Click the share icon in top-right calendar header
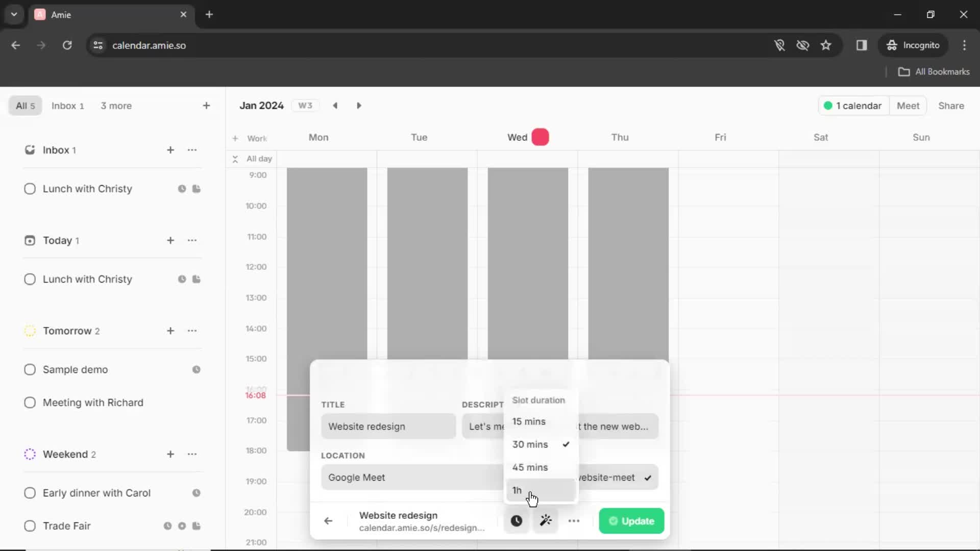The height and width of the screenshot is (551, 980). coord(952,106)
